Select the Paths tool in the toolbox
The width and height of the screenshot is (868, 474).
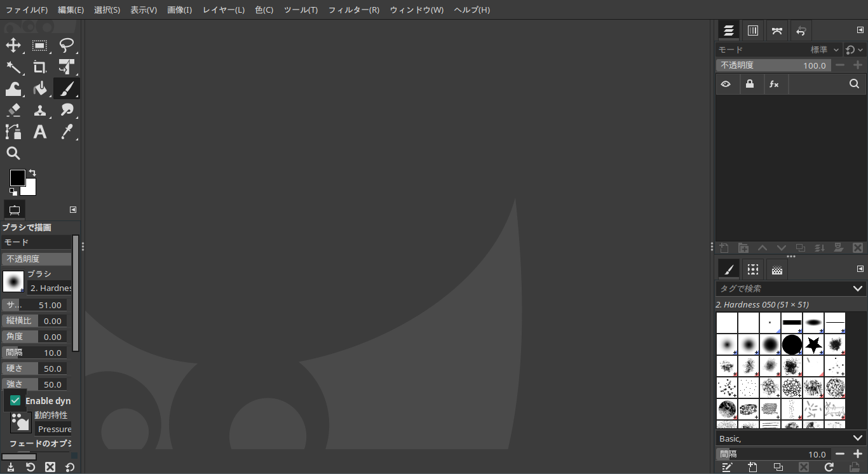click(13, 132)
